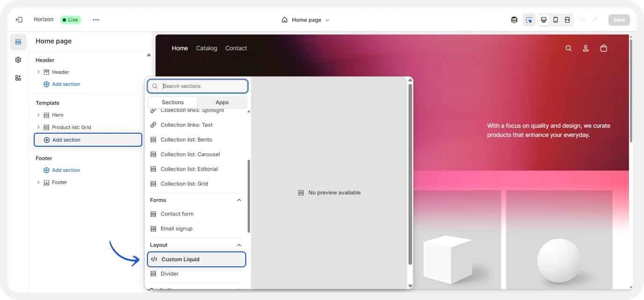Open the Theme settings gear in sidebar
The image size is (644, 300).
pos(18,60)
